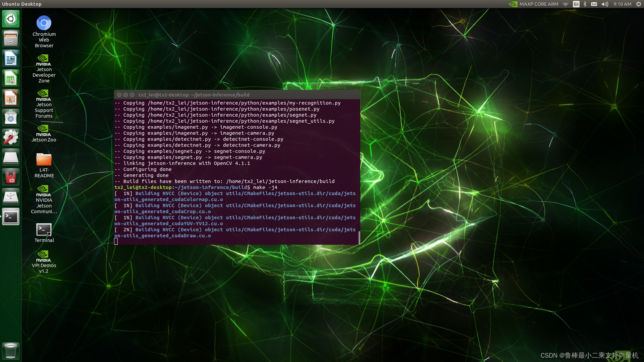Launch LibreOffice Calc from the dock
This screenshot has width=644, height=362.
(11, 78)
